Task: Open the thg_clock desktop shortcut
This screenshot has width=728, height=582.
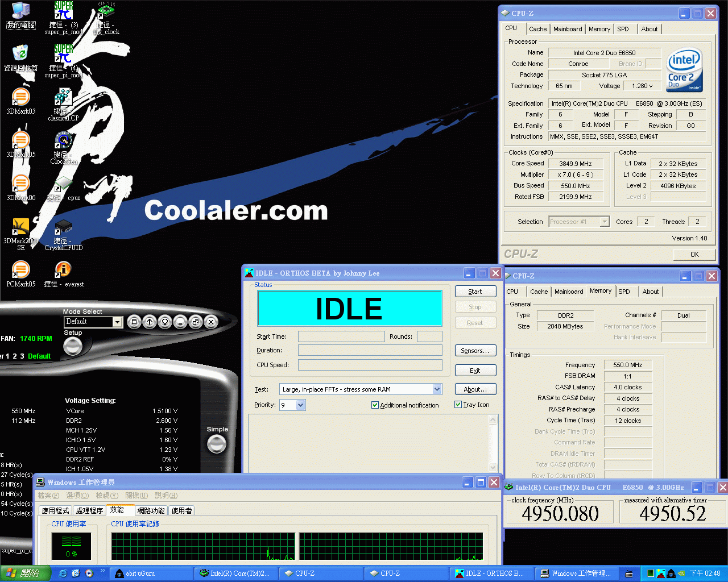Action: pos(106,18)
